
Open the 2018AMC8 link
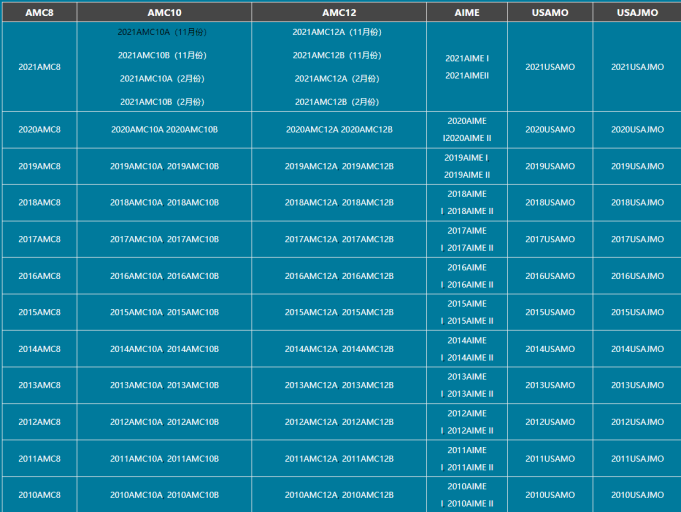coord(39,202)
